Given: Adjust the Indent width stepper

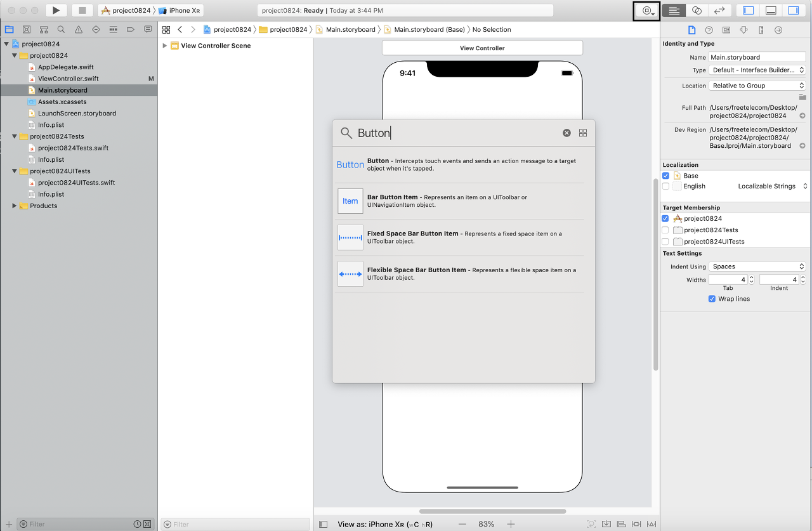Looking at the screenshot, I should click(x=802, y=280).
